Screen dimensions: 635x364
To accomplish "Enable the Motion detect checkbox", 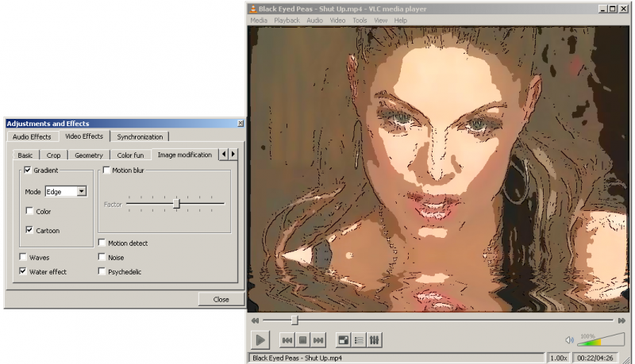I will [102, 243].
